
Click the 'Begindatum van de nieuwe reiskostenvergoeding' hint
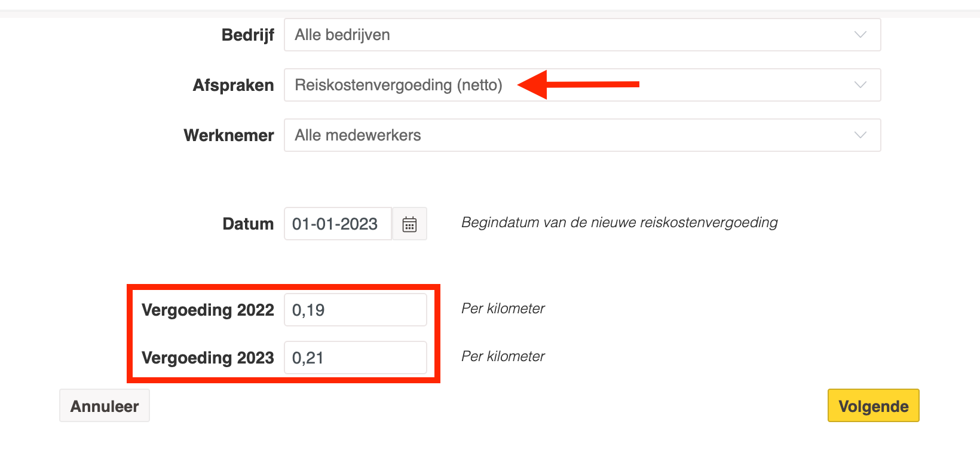[619, 223]
